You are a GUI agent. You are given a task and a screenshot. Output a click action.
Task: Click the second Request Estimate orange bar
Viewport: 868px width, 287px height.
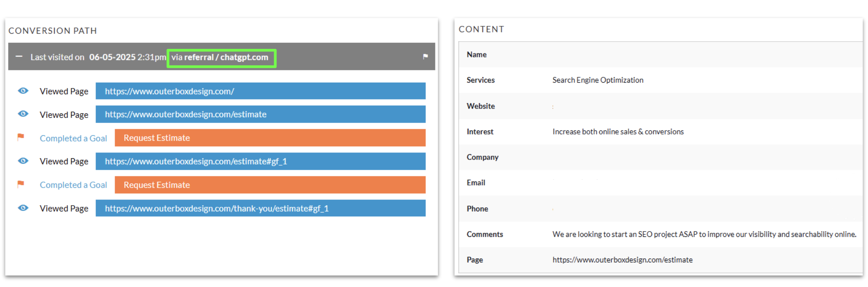pyautogui.click(x=270, y=185)
